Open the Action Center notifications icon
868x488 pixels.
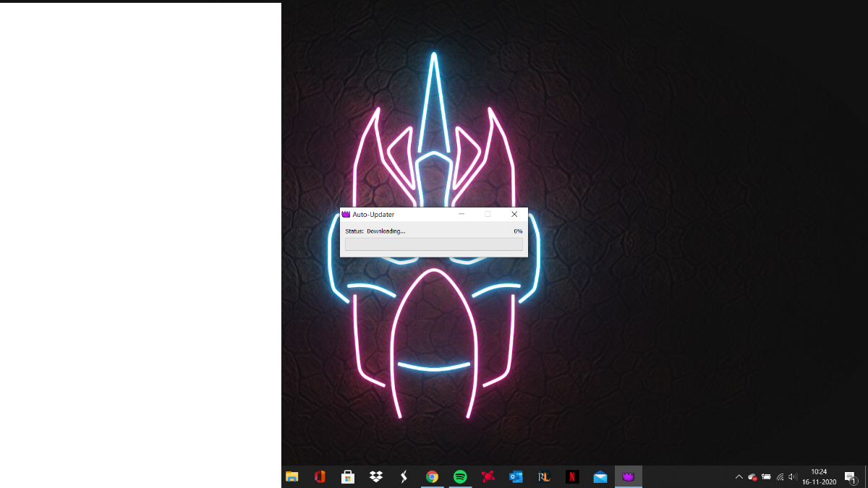tap(850, 477)
